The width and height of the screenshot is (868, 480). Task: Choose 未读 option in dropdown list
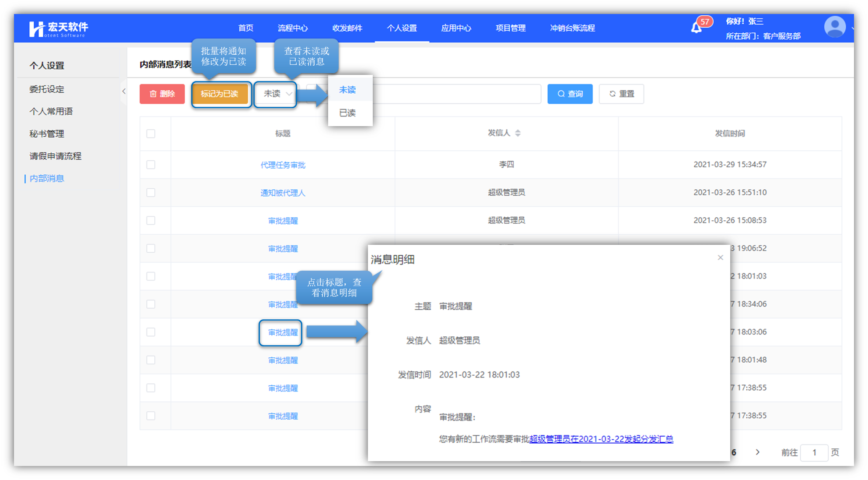pos(347,90)
